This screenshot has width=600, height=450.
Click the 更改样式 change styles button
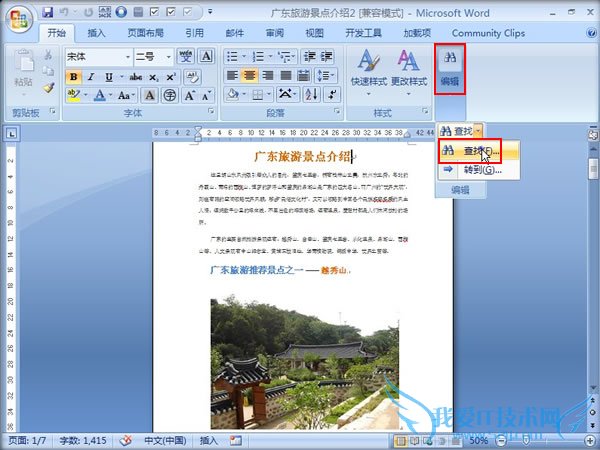click(x=409, y=73)
